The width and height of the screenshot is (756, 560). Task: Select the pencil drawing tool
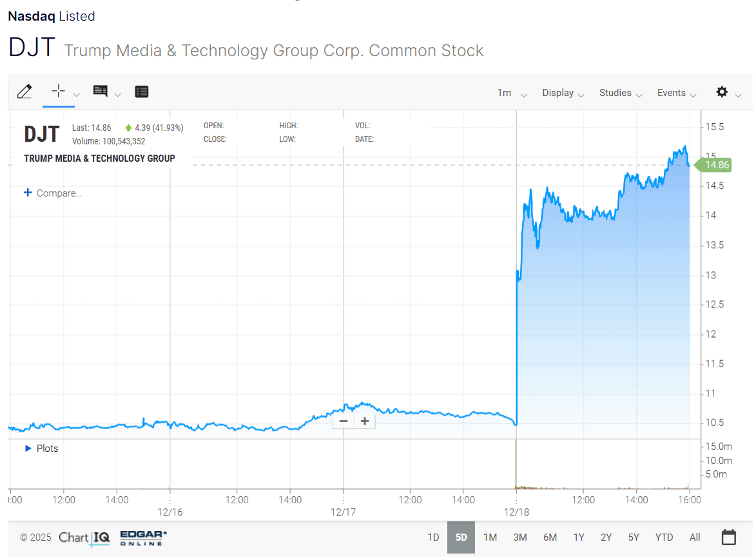[24, 92]
